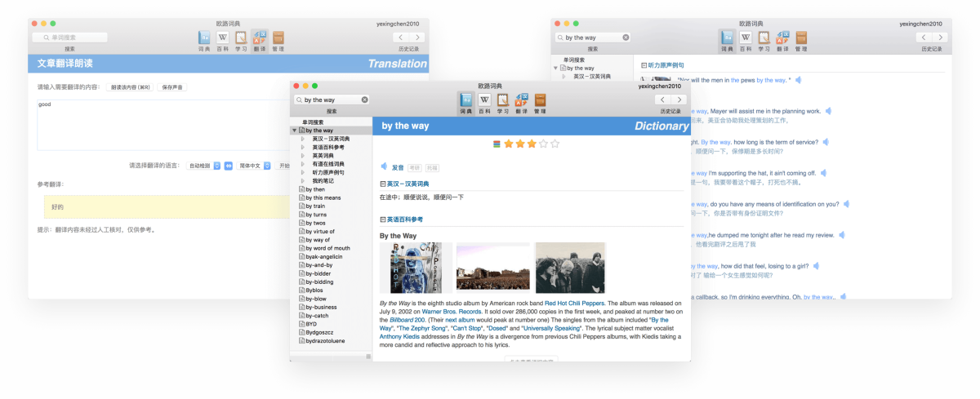Viewport: 980px width, 399px height.
Task: Clear search text in front window search box
Action: tap(364, 100)
